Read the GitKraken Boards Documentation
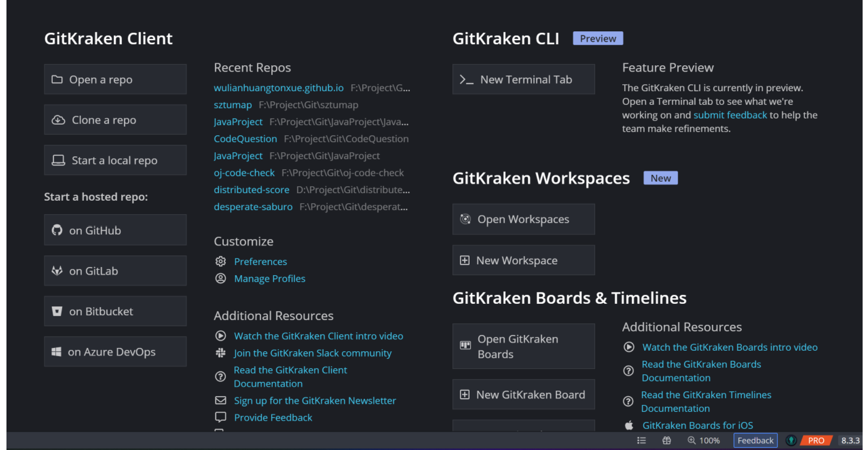The image size is (868, 450). [x=701, y=371]
